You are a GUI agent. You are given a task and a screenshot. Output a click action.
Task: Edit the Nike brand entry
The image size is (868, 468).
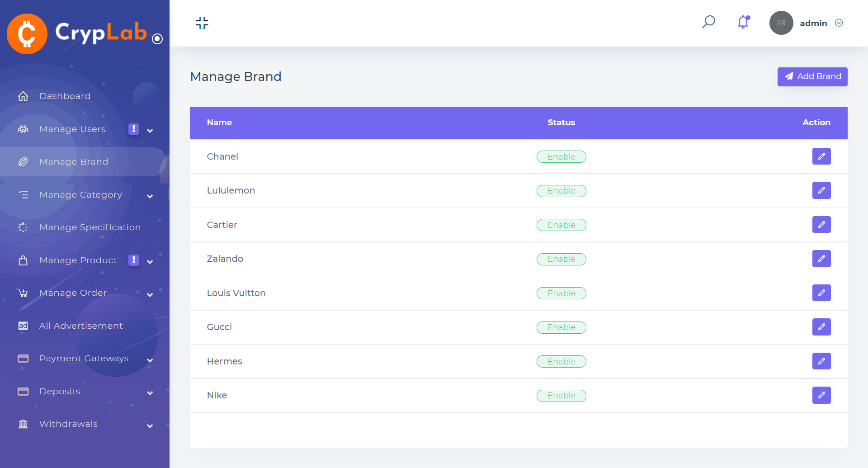[x=821, y=395]
